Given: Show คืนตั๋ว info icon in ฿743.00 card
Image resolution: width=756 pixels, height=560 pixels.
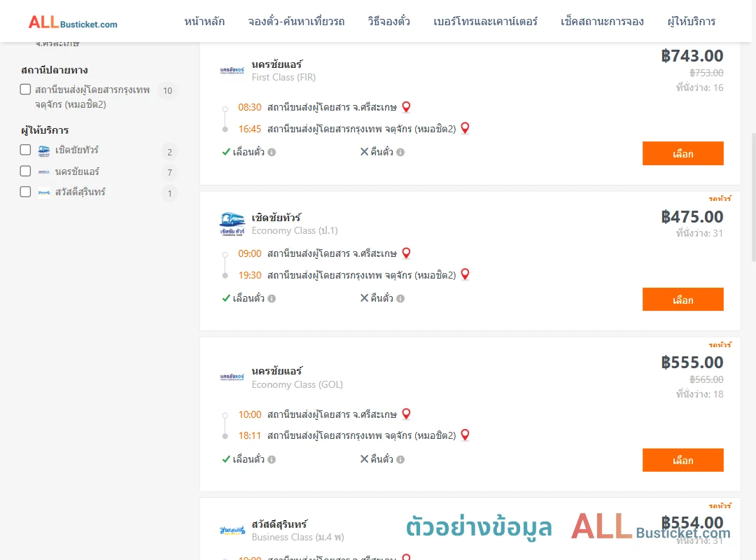Looking at the screenshot, I should (x=400, y=153).
